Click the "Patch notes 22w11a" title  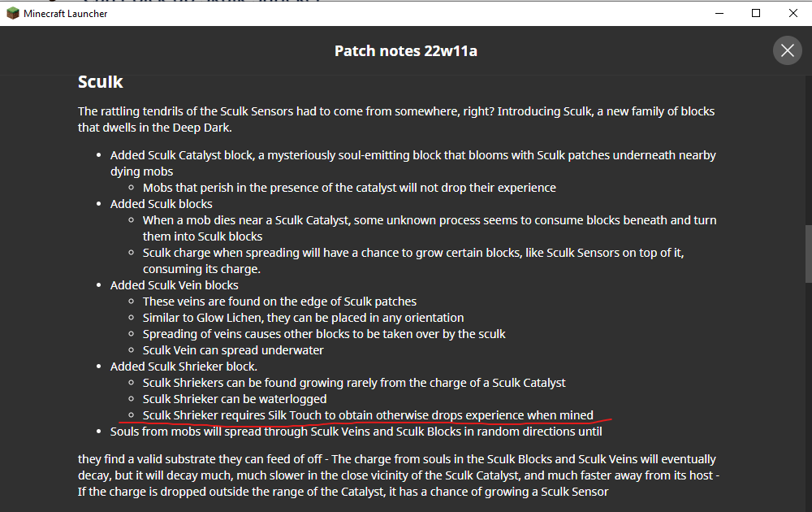pyautogui.click(x=405, y=51)
